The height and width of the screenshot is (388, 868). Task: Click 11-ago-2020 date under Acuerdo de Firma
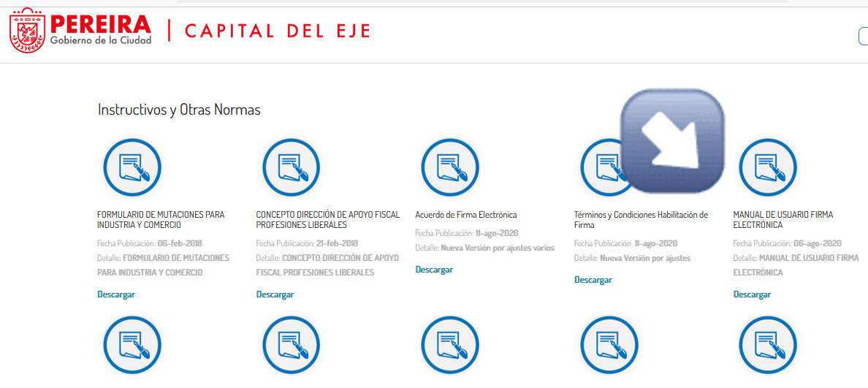[497, 233]
